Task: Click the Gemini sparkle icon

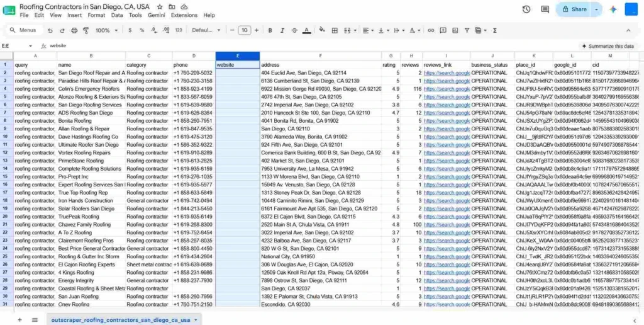Action: pyautogui.click(x=613, y=9)
